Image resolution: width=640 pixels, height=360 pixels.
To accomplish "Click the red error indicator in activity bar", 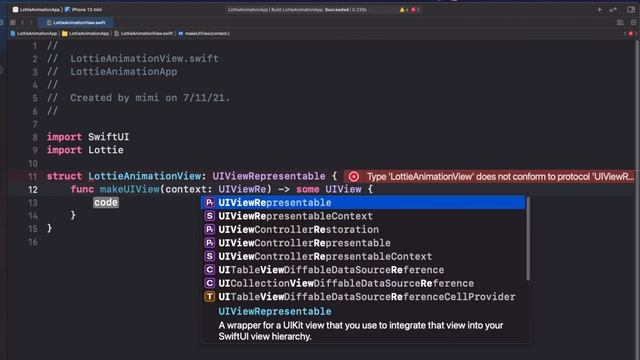I will click(414, 10).
